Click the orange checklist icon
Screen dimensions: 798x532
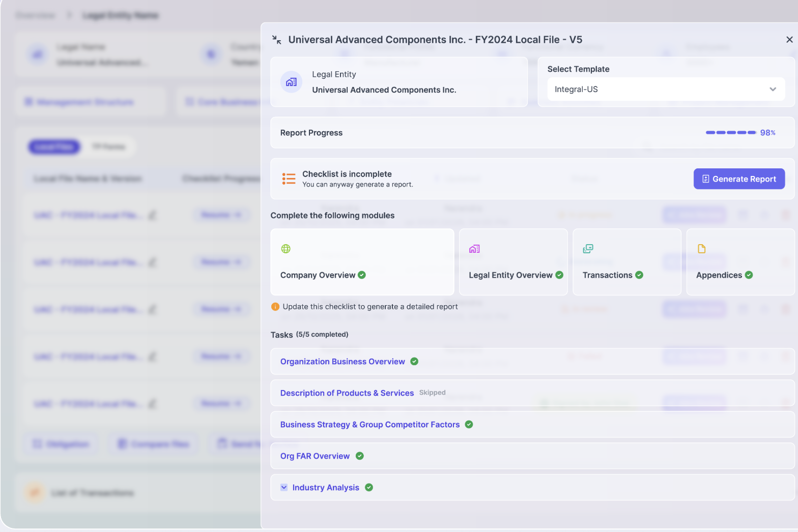tap(289, 179)
